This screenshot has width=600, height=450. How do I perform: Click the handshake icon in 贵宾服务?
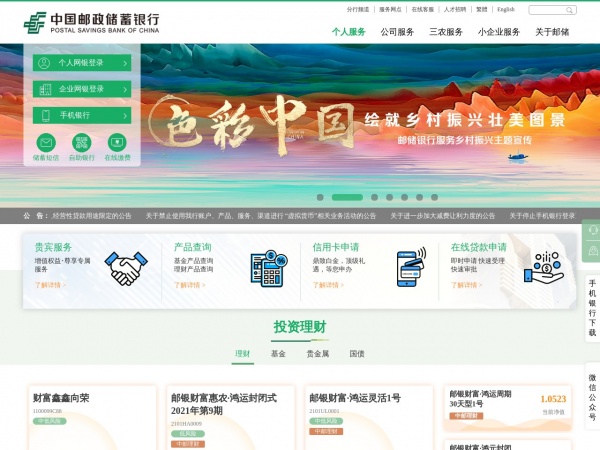pyautogui.click(x=126, y=268)
